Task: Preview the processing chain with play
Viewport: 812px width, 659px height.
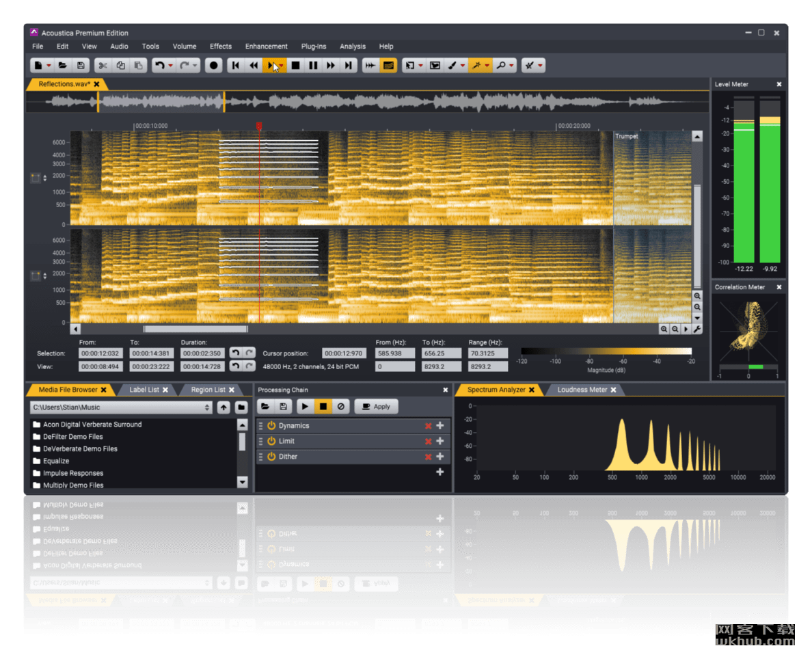Action: coord(305,407)
